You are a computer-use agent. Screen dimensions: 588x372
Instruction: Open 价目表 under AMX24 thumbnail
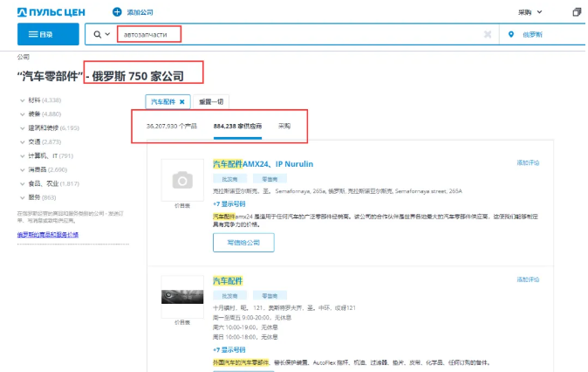tap(182, 206)
